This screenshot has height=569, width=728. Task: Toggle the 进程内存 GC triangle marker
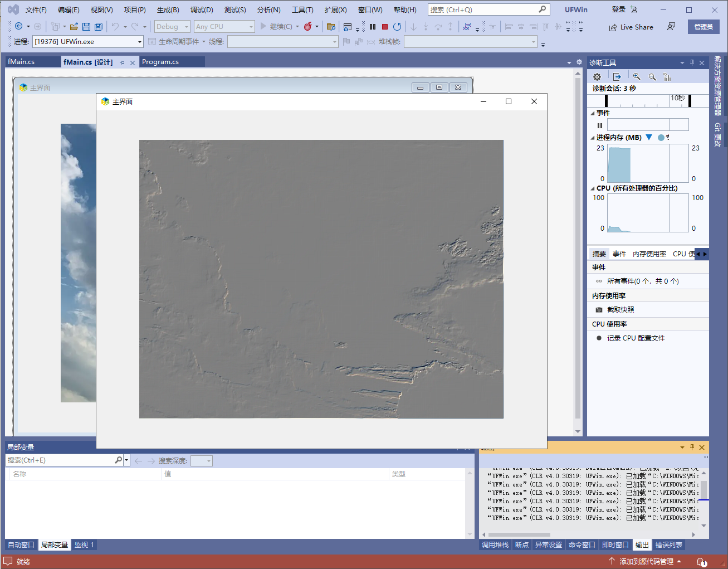coord(649,137)
